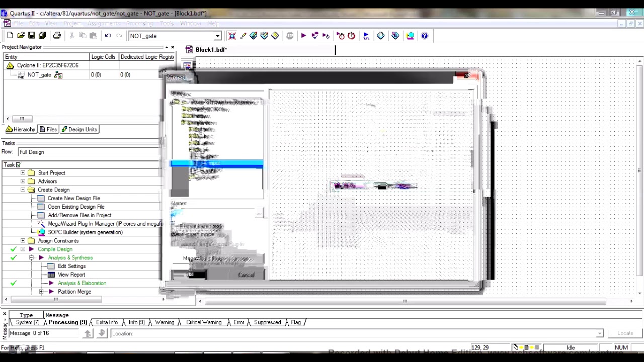The height and width of the screenshot is (362, 644).
Task: Collapse the Compile Design task node
Action: (23, 249)
